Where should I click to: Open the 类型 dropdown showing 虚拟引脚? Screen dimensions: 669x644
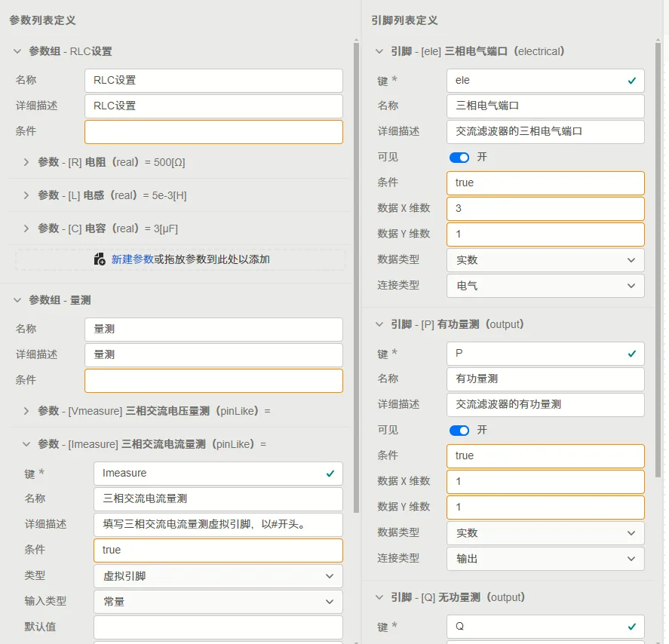218,576
